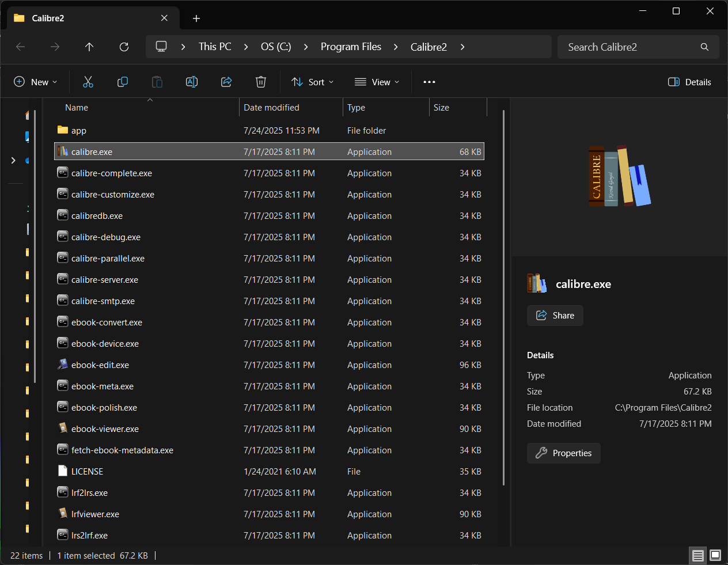Expand the New item dropdown
The width and height of the screenshot is (728, 565).
(x=36, y=82)
